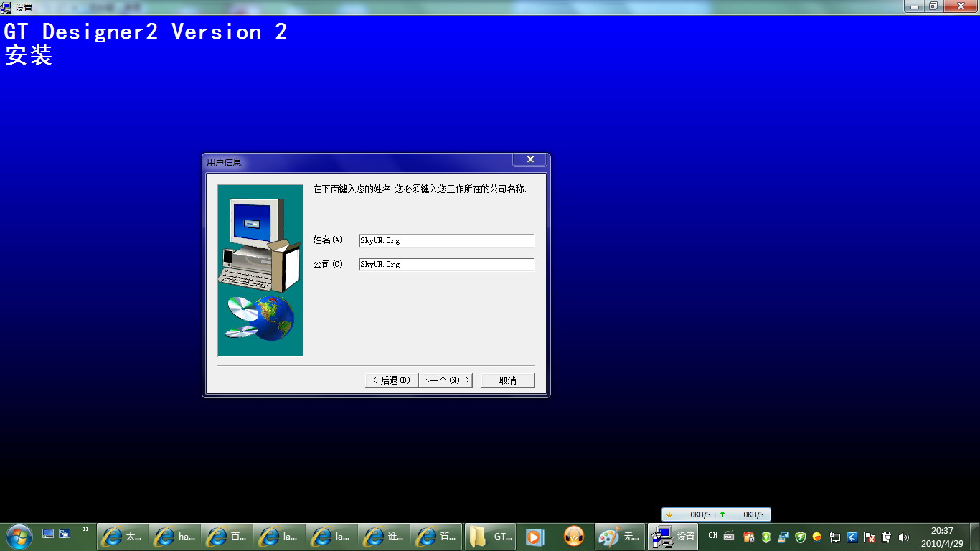Focus the 公司(C) company input field

coord(446,265)
